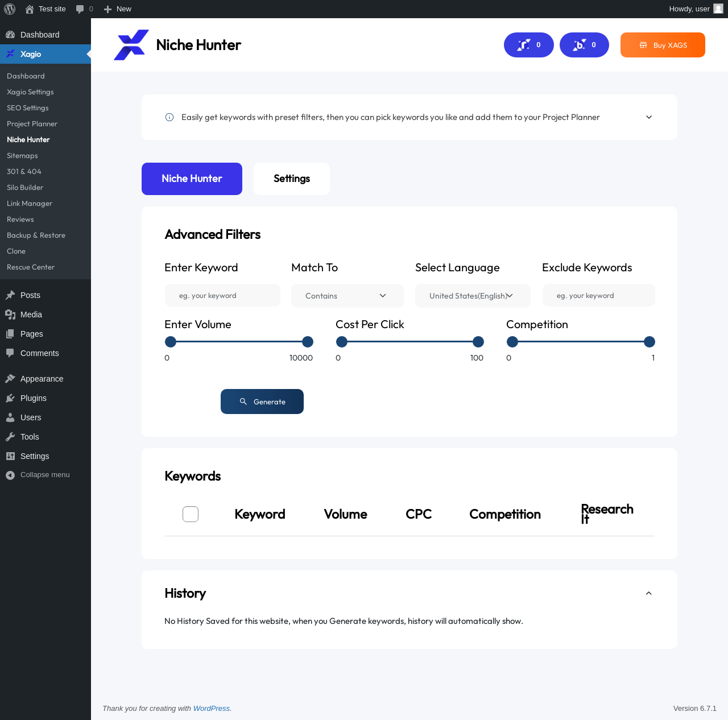Click the home icon beside Test site
This screenshot has height=720, width=728.
click(30, 9)
